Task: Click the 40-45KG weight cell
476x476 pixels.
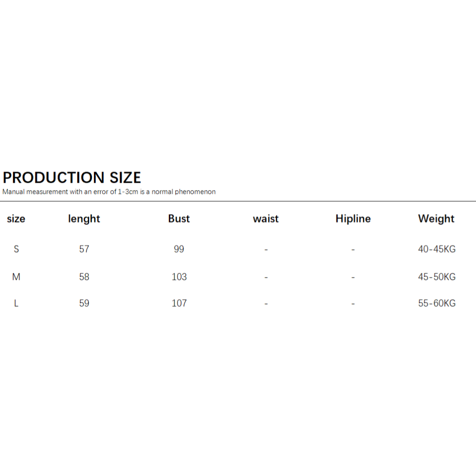Action: 437,249
